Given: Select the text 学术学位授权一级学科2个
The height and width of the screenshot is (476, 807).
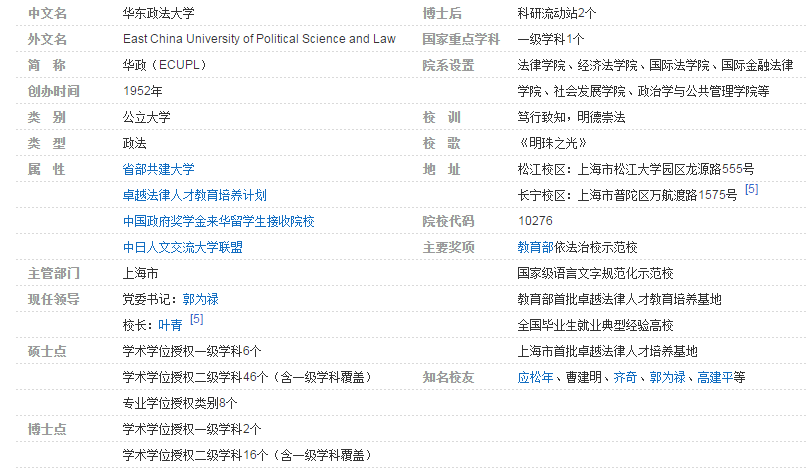Looking at the screenshot, I should [192, 429].
